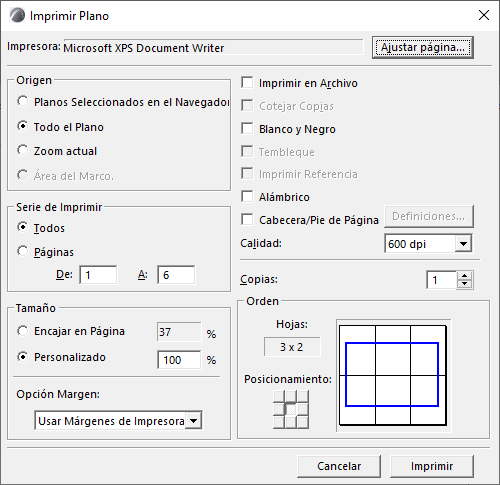
Task: Click the Hojas 3 x 2 value
Action: [x=292, y=347]
